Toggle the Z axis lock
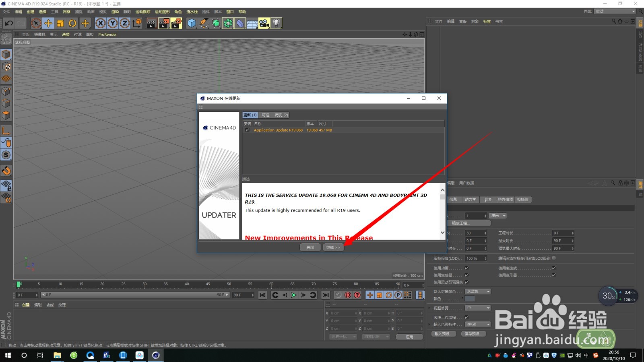Viewport: 644px width, 362px height. (125, 23)
